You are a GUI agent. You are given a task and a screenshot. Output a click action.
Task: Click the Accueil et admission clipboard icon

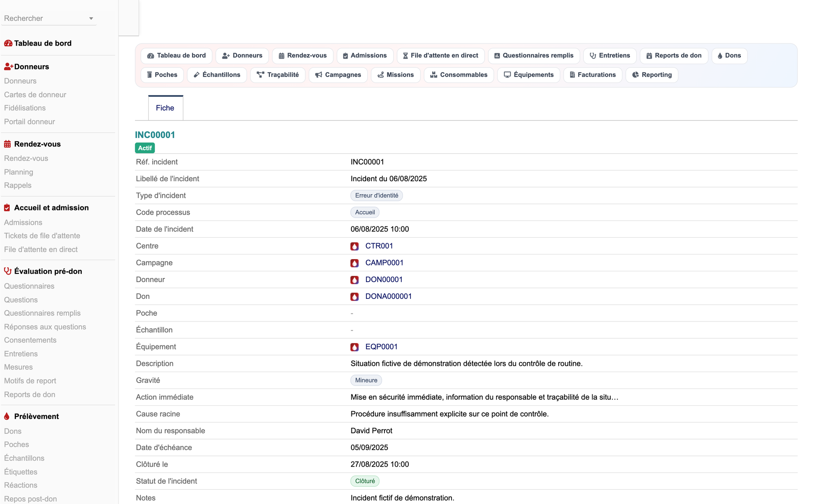[x=7, y=208]
